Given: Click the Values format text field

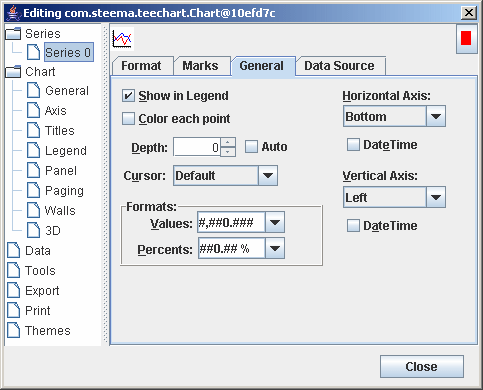Looking at the screenshot, I should pos(231,222).
